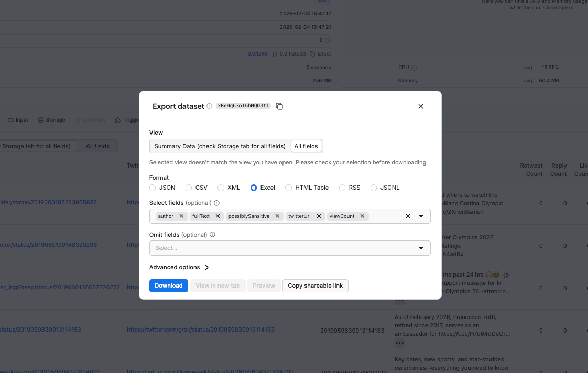Switch view to All fields
Image resolution: width=588 pixels, height=373 pixels.
coord(307,146)
